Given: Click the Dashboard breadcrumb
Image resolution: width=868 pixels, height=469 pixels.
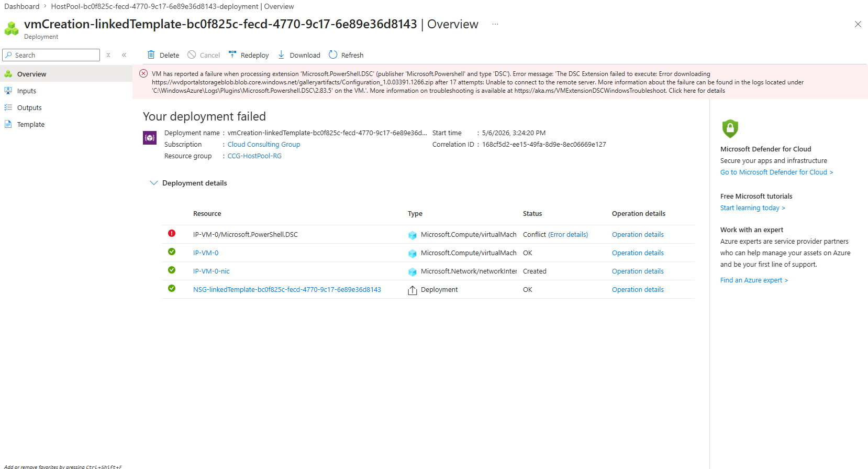Looking at the screenshot, I should click(x=22, y=6).
